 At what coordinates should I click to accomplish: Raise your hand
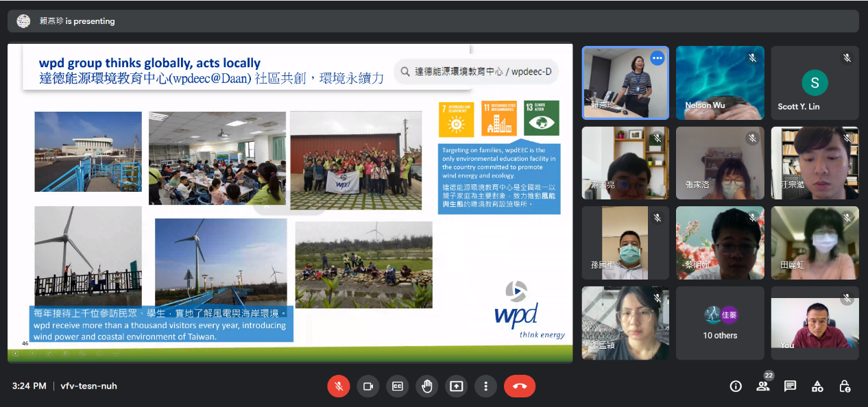click(x=426, y=386)
